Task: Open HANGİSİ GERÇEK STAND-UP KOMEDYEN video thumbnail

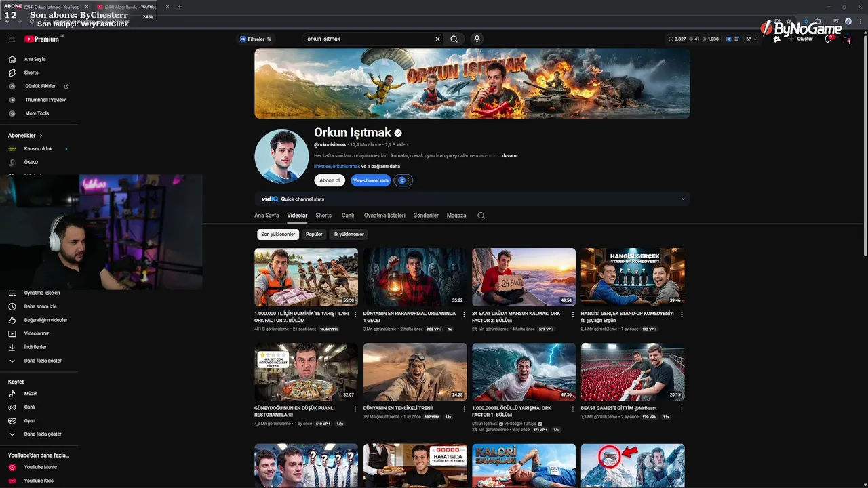Action: 633,277
